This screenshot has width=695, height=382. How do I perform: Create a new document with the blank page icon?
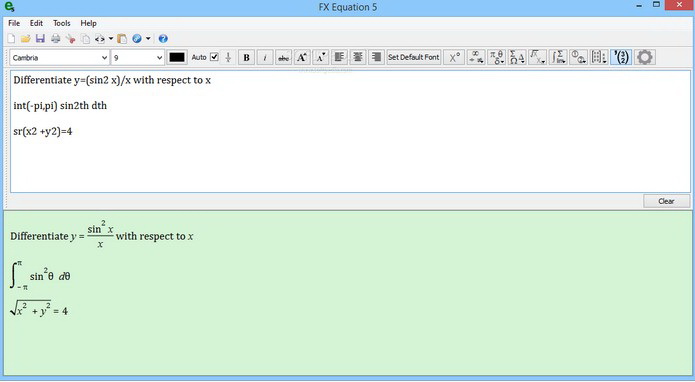(11, 39)
